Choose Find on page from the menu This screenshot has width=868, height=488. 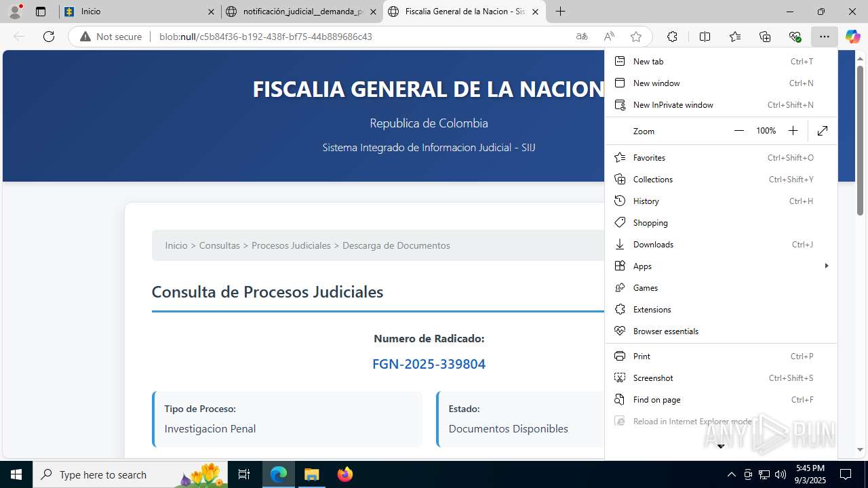click(721, 399)
